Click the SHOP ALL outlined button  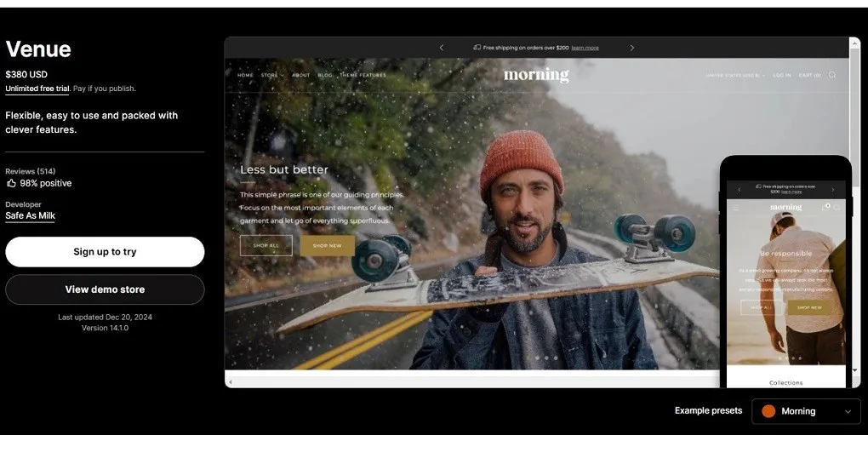(266, 245)
